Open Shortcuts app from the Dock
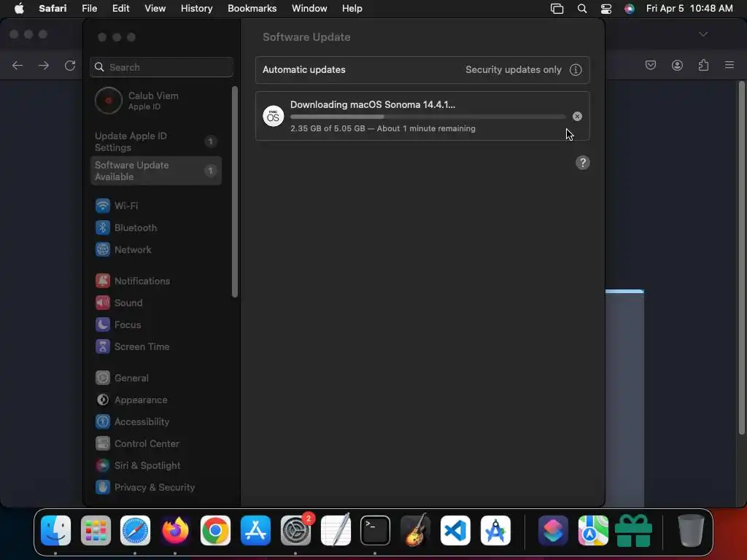This screenshot has height=560, width=747. [553, 531]
